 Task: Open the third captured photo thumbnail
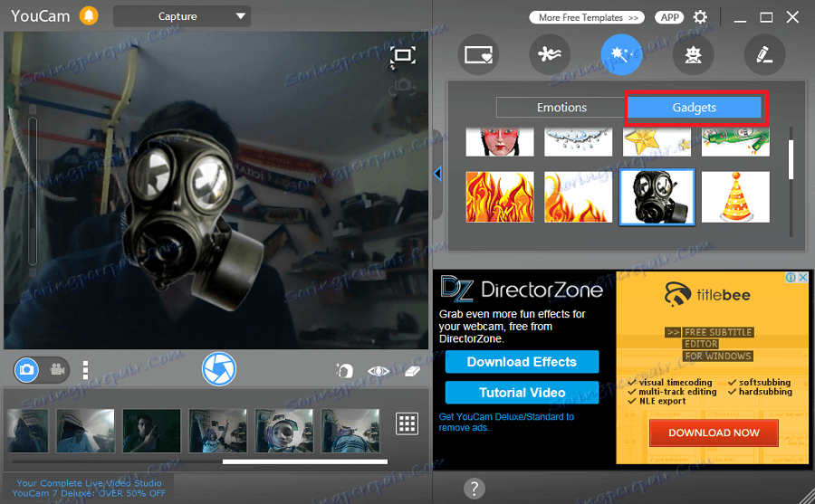coord(151,431)
